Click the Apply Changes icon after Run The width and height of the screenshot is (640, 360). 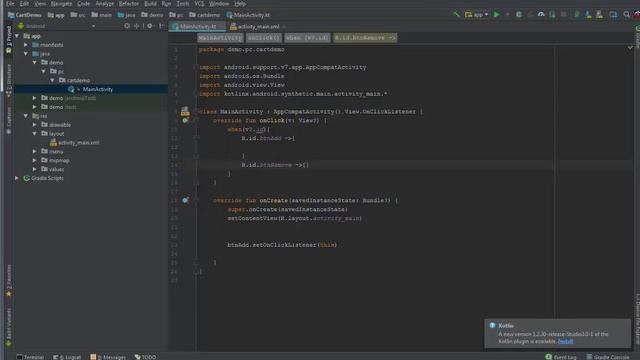point(508,15)
